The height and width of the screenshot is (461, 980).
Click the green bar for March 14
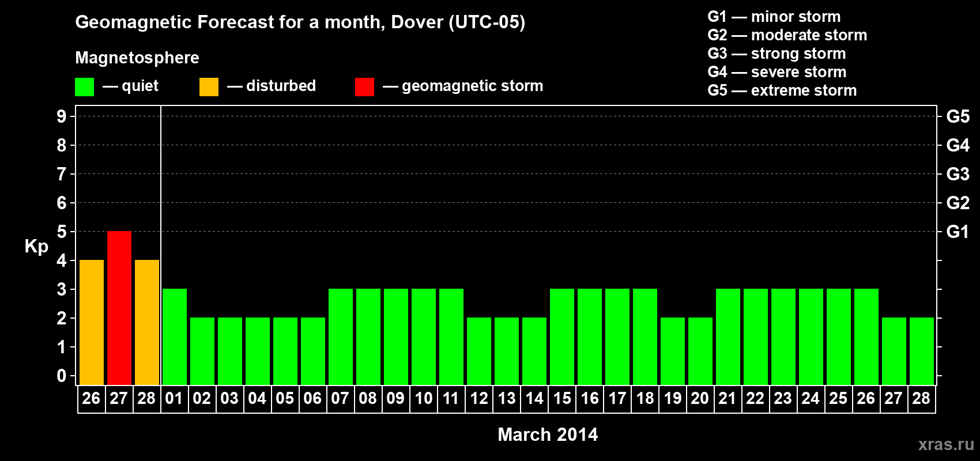pos(534,352)
